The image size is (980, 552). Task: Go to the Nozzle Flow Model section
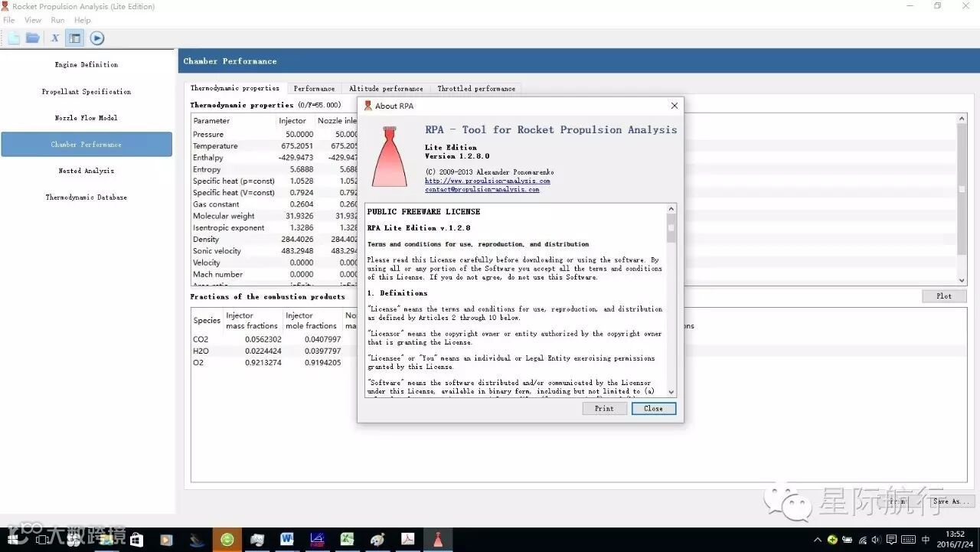click(x=87, y=118)
